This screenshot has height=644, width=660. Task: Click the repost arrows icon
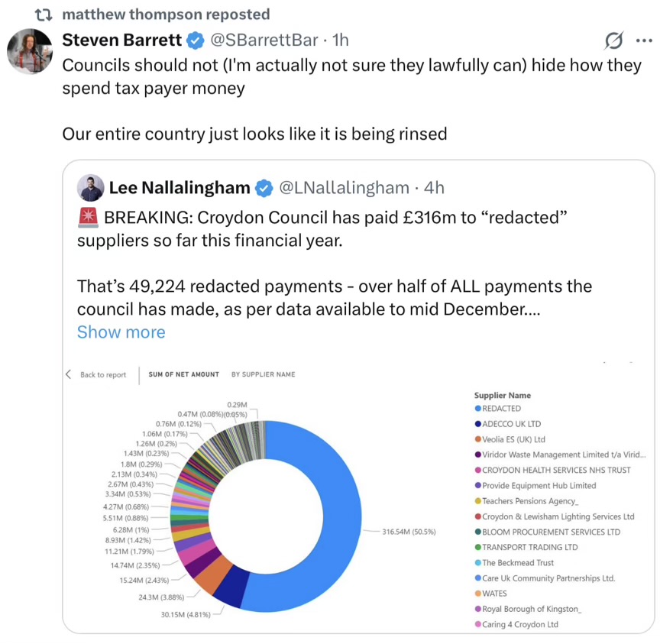44,15
